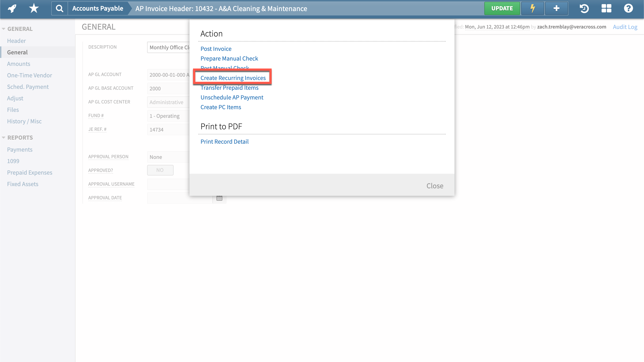
Task: Click the lightning quick actions icon
Action: click(x=532, y=8)
